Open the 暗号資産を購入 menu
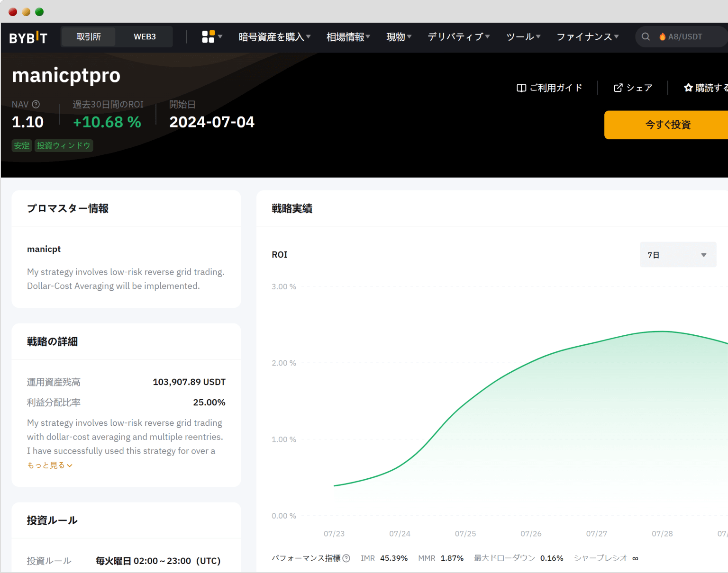Screen dimensions: 728x573 (274, 36)
